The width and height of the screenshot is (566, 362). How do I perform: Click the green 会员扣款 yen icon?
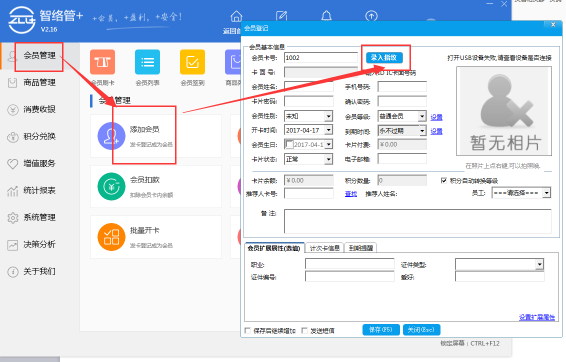click(x=111, y=187)
